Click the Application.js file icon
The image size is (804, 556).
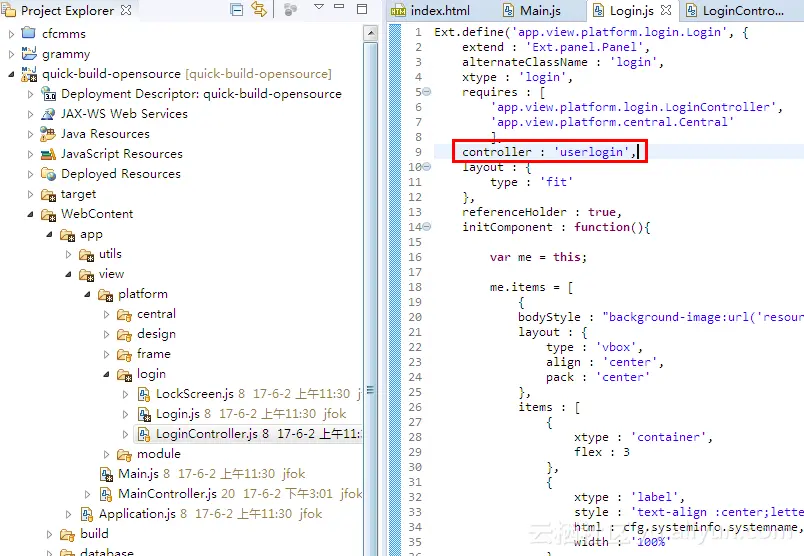[87, 514]
